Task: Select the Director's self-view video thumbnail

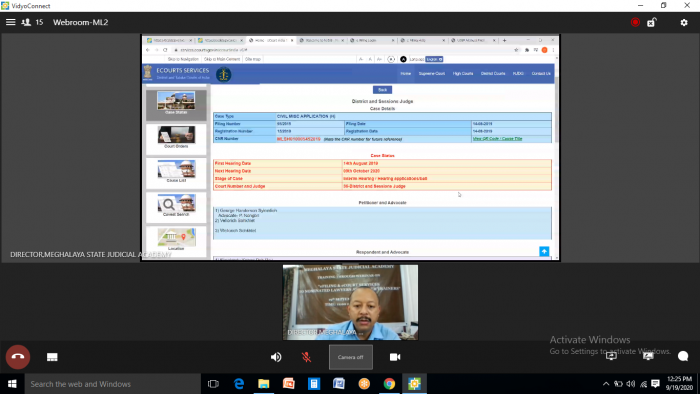Action: pos(350,302)
